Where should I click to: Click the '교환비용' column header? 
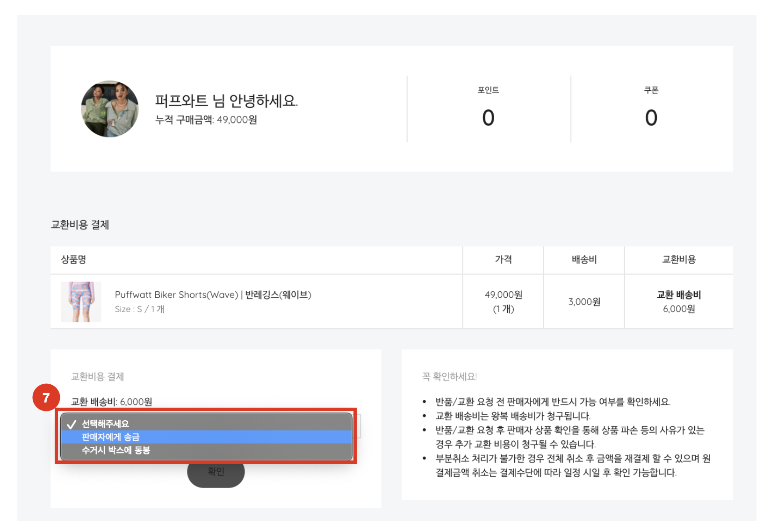point(679,259)
